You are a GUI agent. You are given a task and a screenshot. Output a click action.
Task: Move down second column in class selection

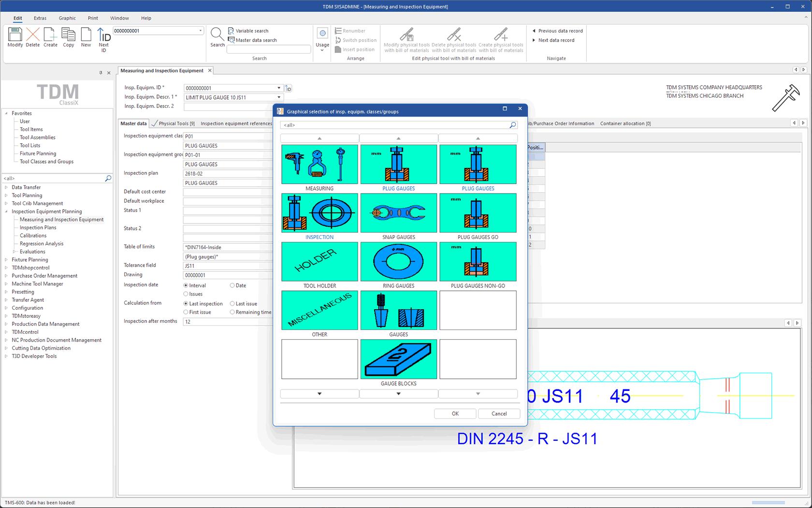click(399, 394)
